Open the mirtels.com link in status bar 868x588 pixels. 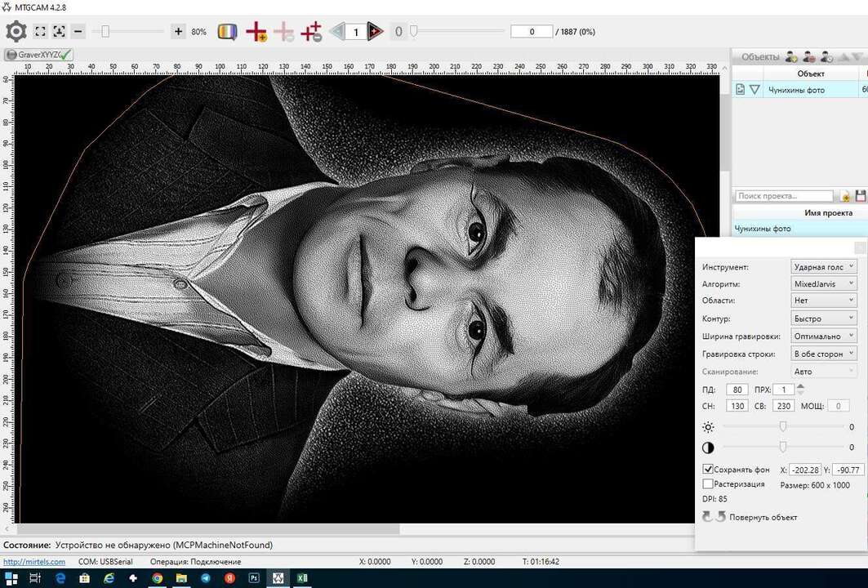33,562
